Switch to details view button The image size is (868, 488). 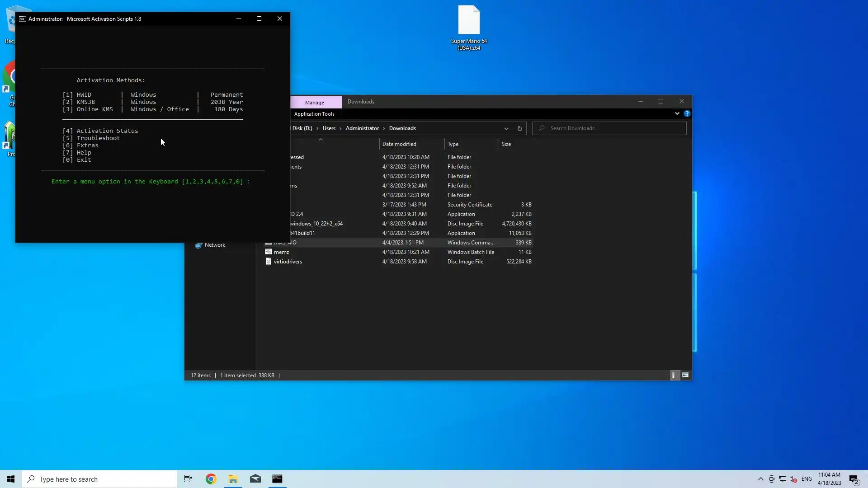click(674, 375)
